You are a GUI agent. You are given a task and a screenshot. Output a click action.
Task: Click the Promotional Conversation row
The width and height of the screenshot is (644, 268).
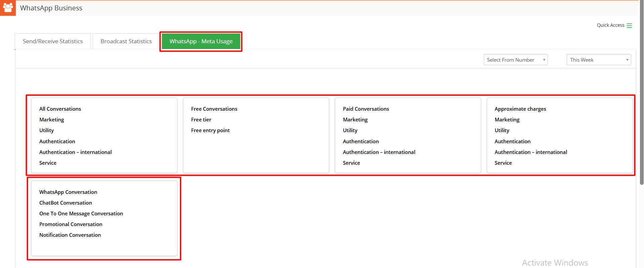point(71,224)
